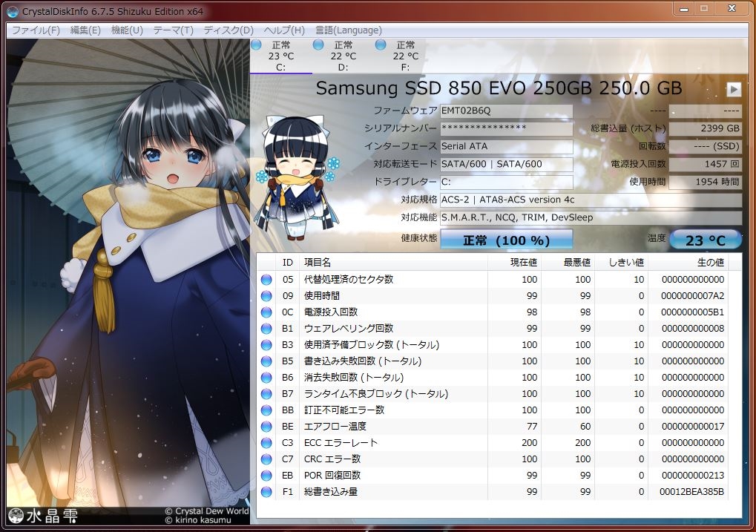Viewport: 756px width, 532px height.
Task: Click the 現在値 column header
Action: [x=514, y=263]
